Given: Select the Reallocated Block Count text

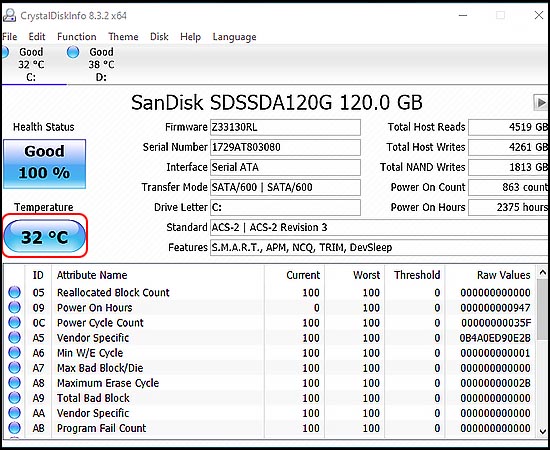Looking at the screenshot, I should click(x=113, y=293).
